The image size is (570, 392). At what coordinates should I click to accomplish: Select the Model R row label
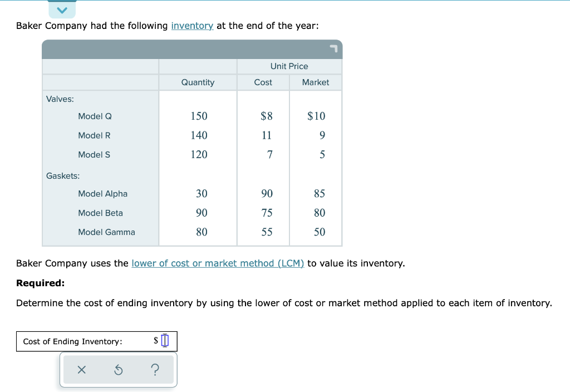pyautogui.click(x=95, y=135)
